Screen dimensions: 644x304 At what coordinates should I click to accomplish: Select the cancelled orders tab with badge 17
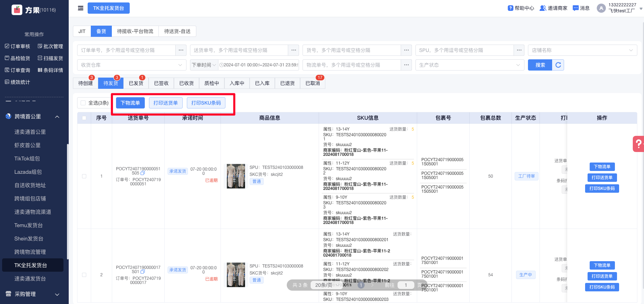click(312, 83)
